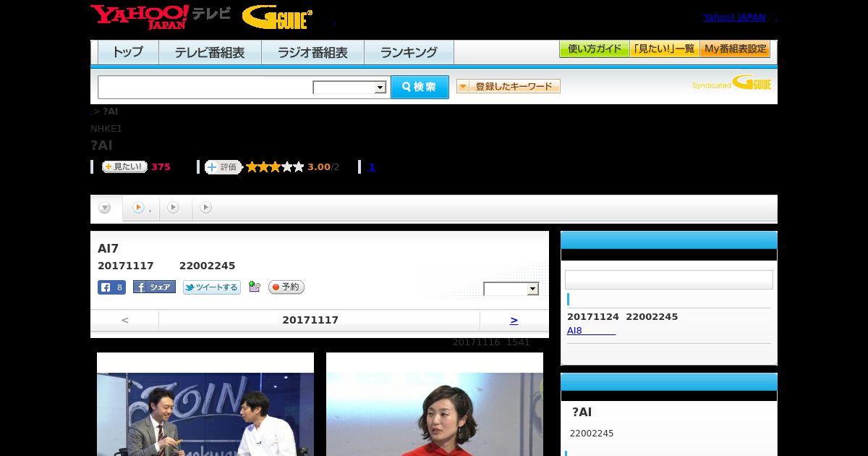Select the third grey play-arrow tab
The width and height of the screenshot is (868, 456).
tap(173, 208)
